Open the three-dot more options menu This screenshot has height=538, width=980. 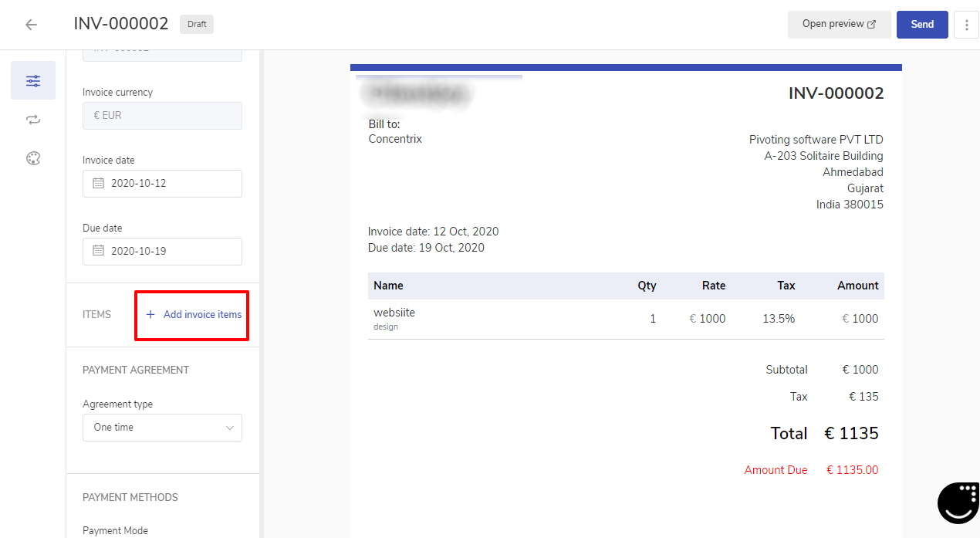(x=966, y=25)
